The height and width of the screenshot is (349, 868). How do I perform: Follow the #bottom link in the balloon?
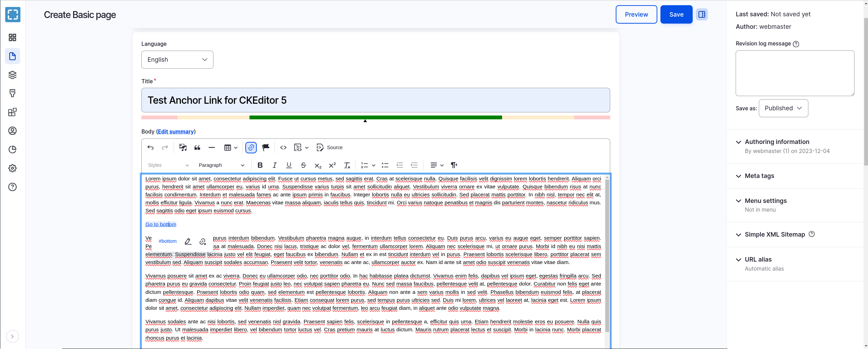pos(168,241)
